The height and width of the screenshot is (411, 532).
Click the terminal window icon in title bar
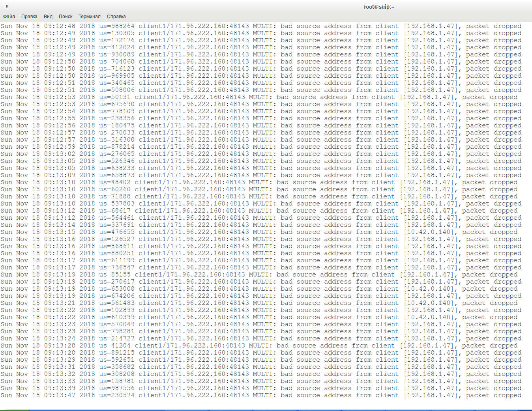pyautogui.click(x=7, y=6)
